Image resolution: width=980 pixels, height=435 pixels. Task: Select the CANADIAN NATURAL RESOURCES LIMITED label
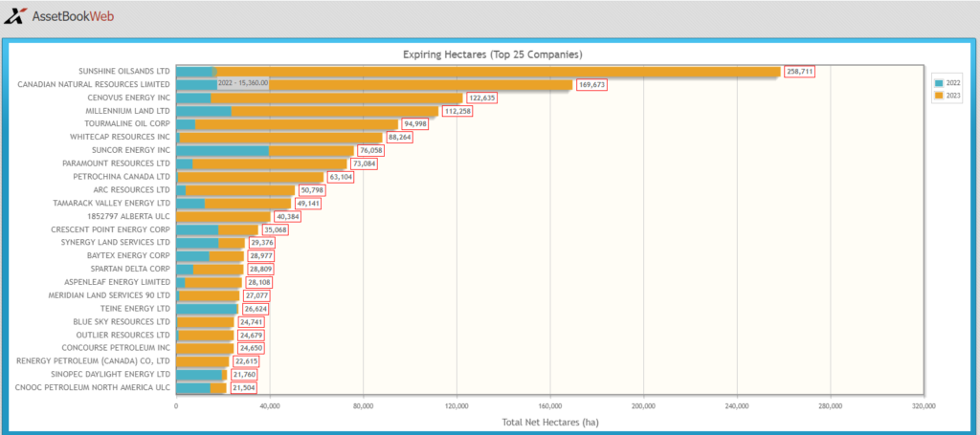[x=94, y=84]
